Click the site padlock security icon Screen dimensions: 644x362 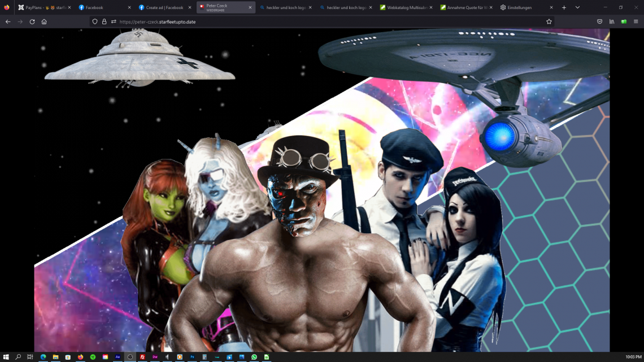(104, 21)
